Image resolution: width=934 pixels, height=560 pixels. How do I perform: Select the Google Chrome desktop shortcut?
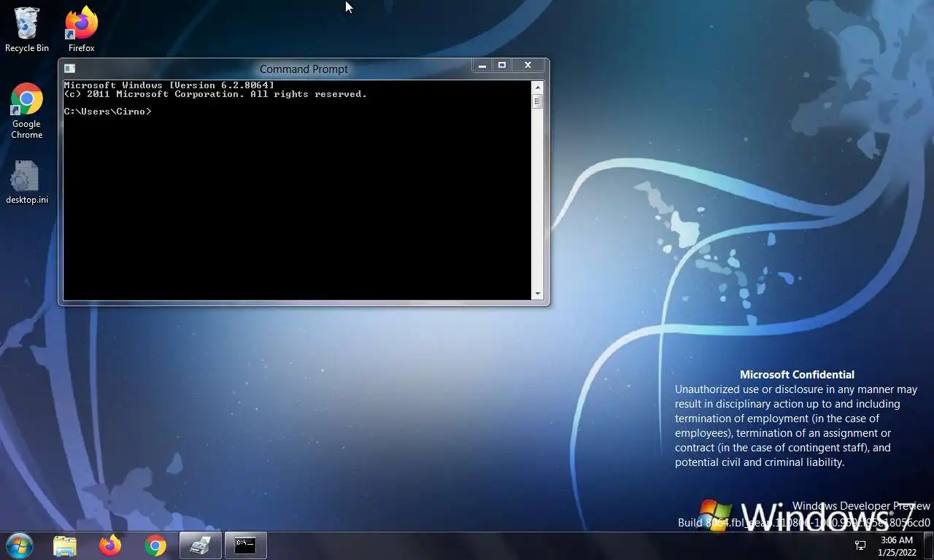point(26,111)
